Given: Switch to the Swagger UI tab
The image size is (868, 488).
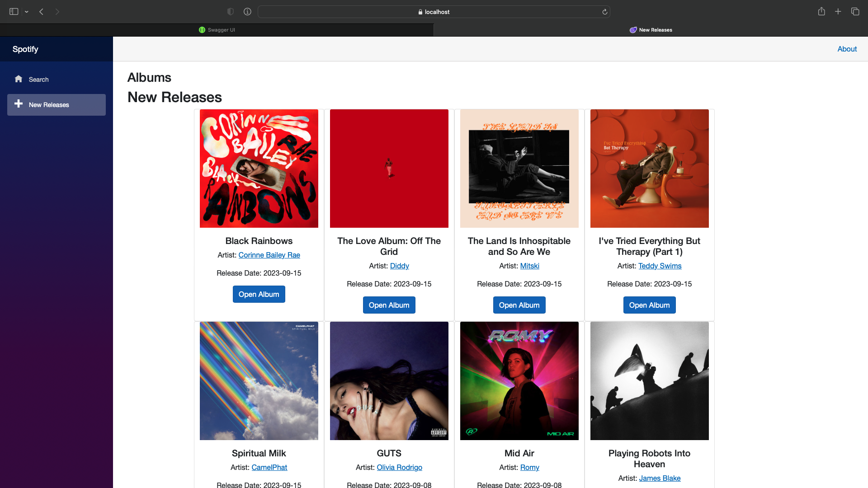Looking at the screenshot, I should tap(217, 29).
